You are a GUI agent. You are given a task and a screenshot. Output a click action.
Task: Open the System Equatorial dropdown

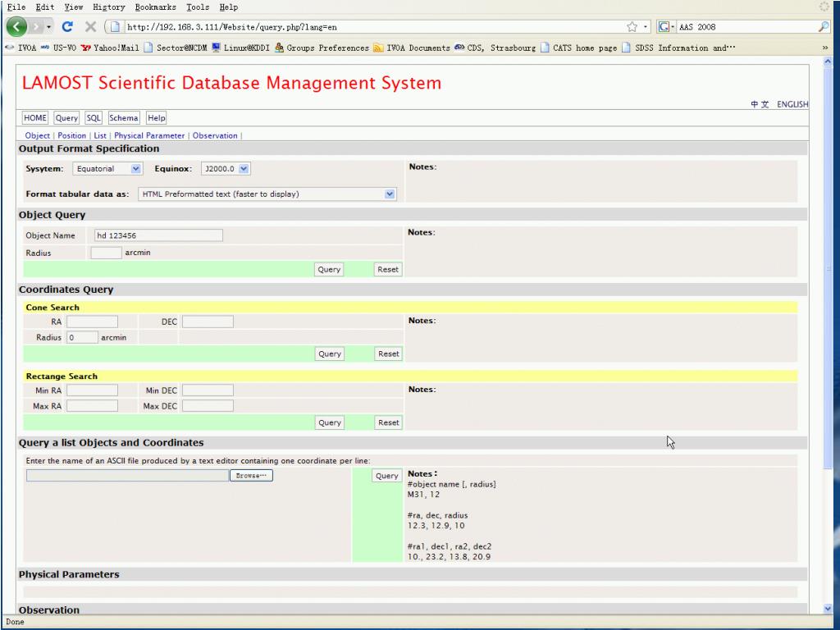click(107, 169)
